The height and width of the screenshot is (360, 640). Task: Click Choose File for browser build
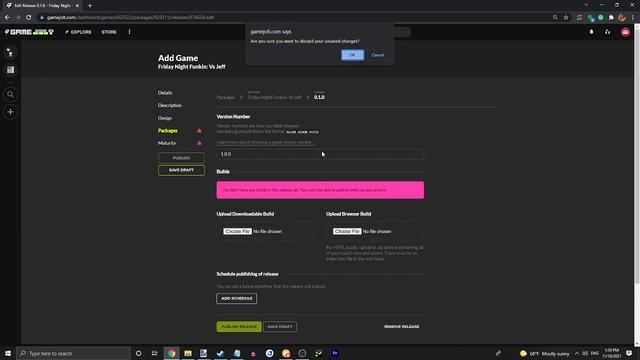pyautogui.click(x=347, y=231)
